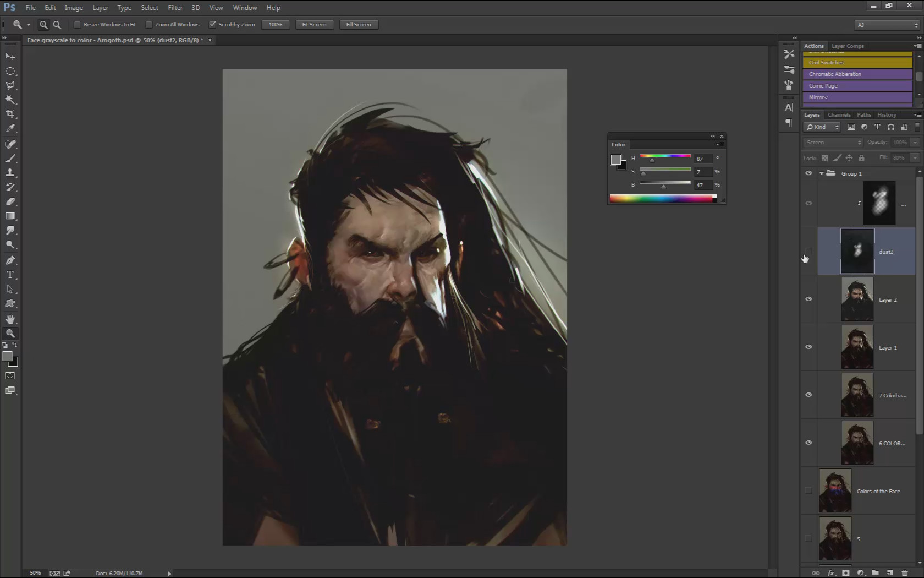
Task: Select the Brush tool
Action: pyautogui.click(x=10, y=159)
